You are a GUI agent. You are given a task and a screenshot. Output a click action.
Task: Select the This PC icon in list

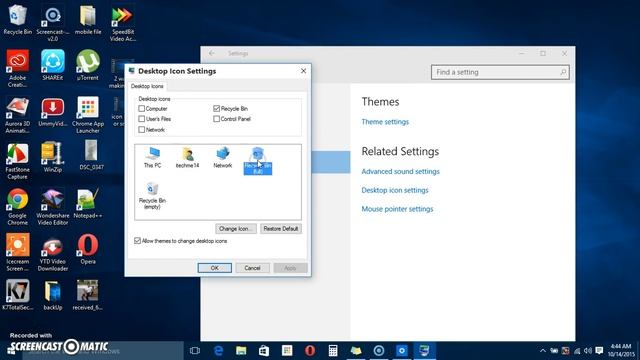(153, 158)
